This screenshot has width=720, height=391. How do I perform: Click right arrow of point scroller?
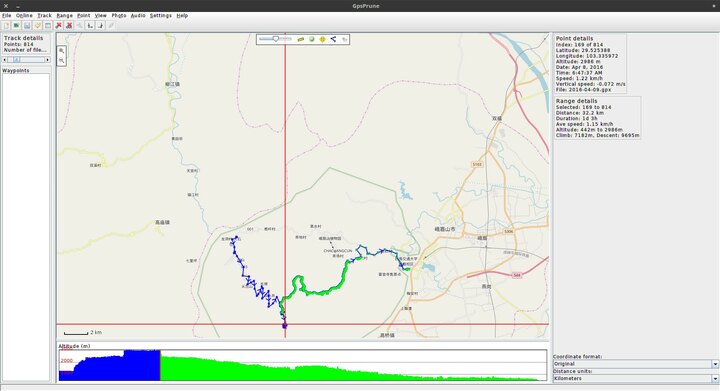(47, 60)
